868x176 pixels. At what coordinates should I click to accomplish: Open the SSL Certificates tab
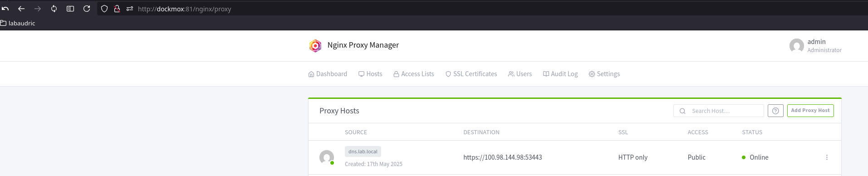pyautogui.click(x=471, y=74)
